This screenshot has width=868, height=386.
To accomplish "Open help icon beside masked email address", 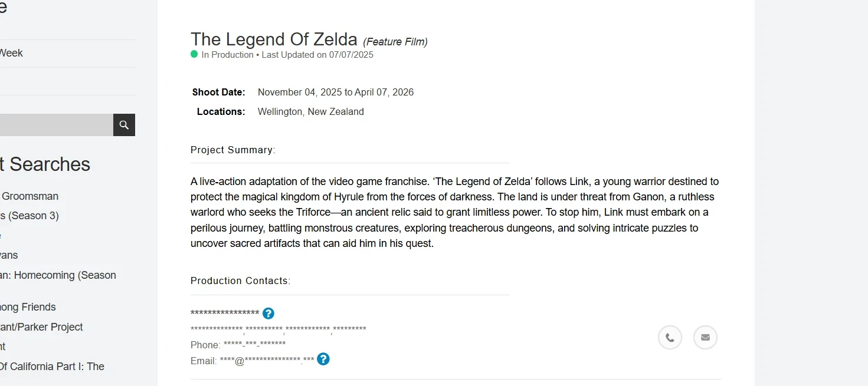I will 323,359.
